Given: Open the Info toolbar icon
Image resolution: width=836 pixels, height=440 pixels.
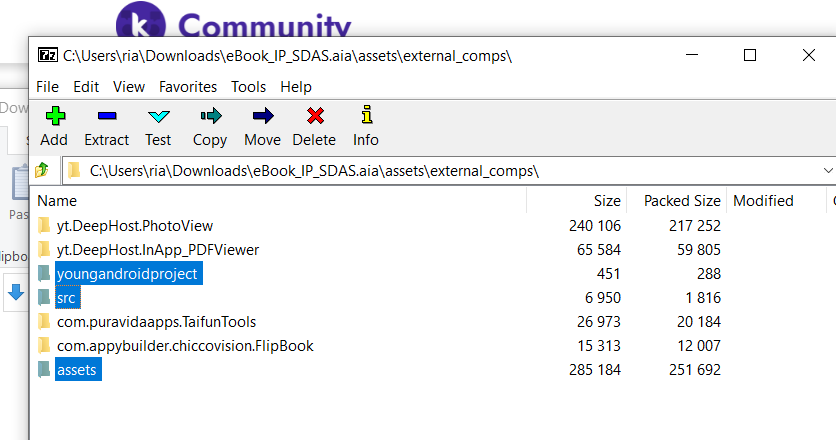Looking at the screenshot, I should [x=366, y=115].
